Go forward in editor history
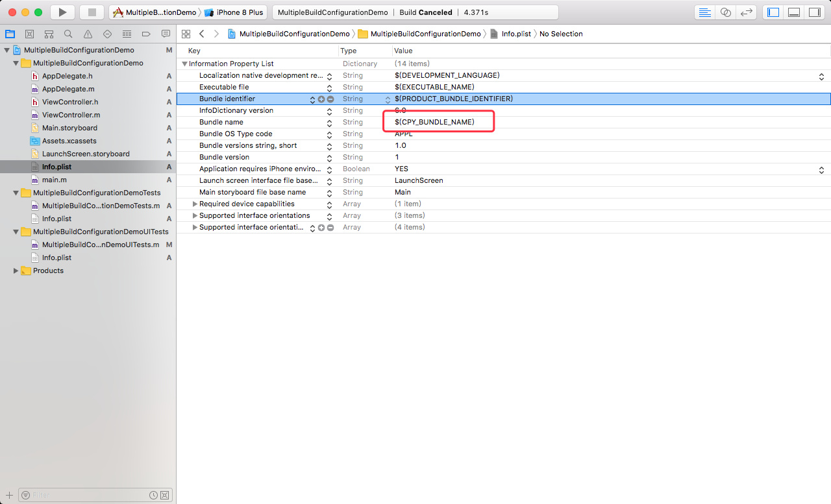 (216, 34)
